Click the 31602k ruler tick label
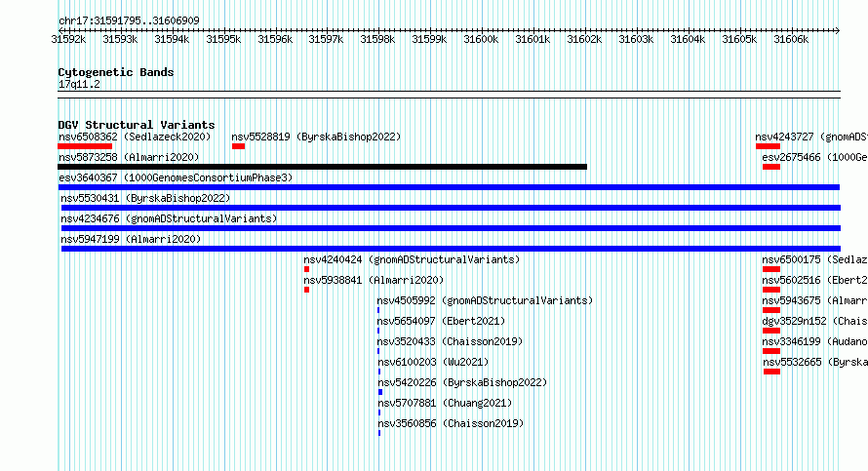The image size is (868, 471). click(x=584, y=39)
